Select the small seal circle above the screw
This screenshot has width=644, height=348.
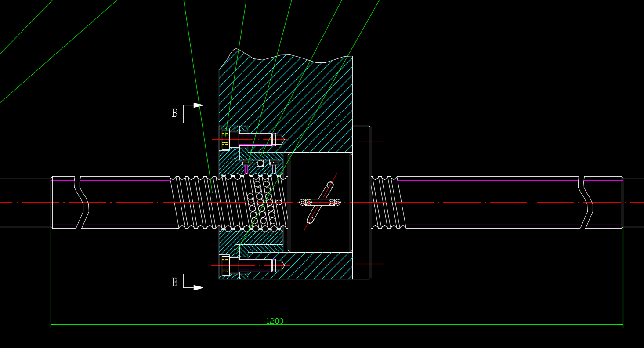pos(260,163)
